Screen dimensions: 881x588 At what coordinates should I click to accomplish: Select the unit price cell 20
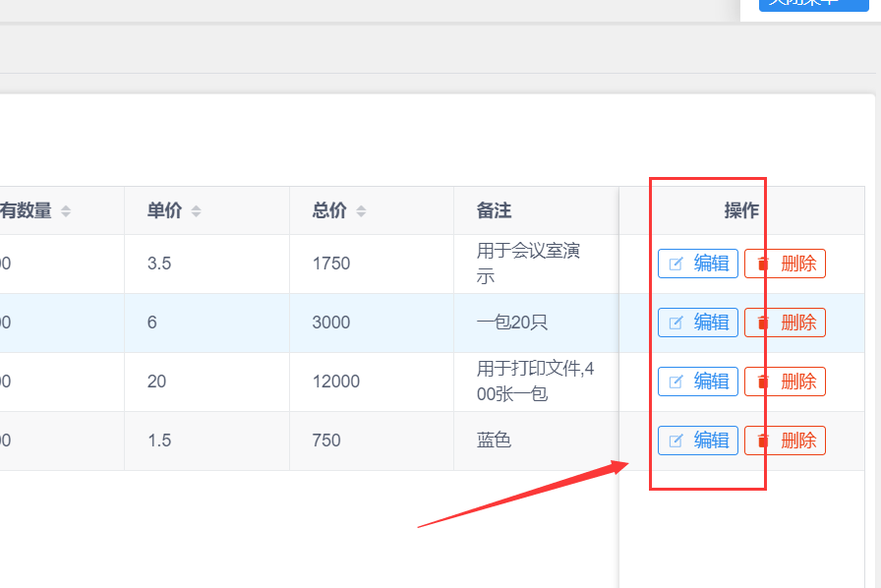coord(156,382)
